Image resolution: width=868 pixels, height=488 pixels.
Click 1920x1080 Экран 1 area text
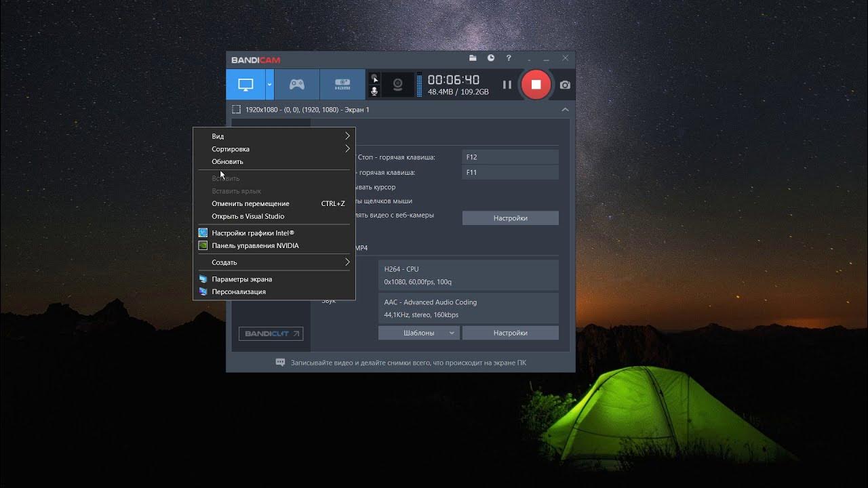click(x=307, y=110)
